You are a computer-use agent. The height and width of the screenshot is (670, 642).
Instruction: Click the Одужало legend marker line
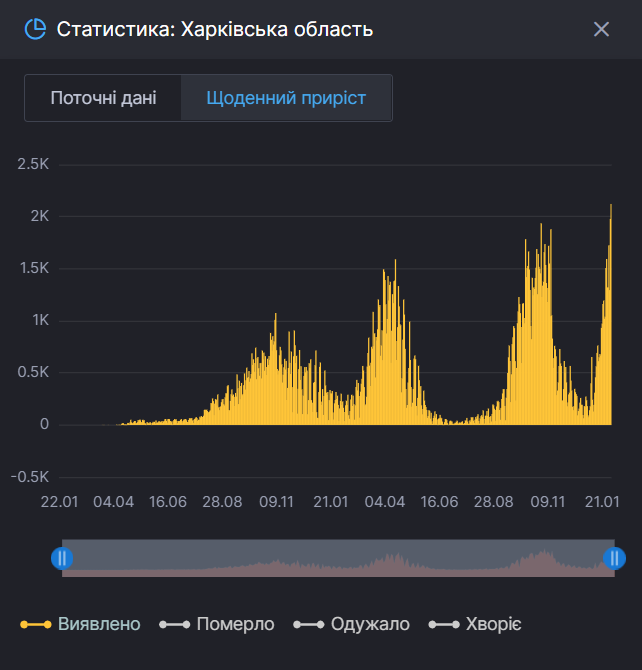pyautogui.click(x=309, y=624)
